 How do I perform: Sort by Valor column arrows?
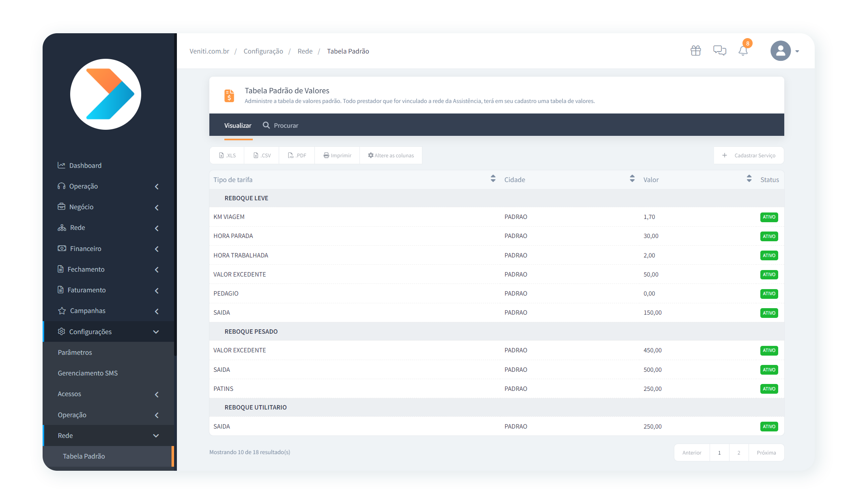pyautogui.click(x=749, y=178)
